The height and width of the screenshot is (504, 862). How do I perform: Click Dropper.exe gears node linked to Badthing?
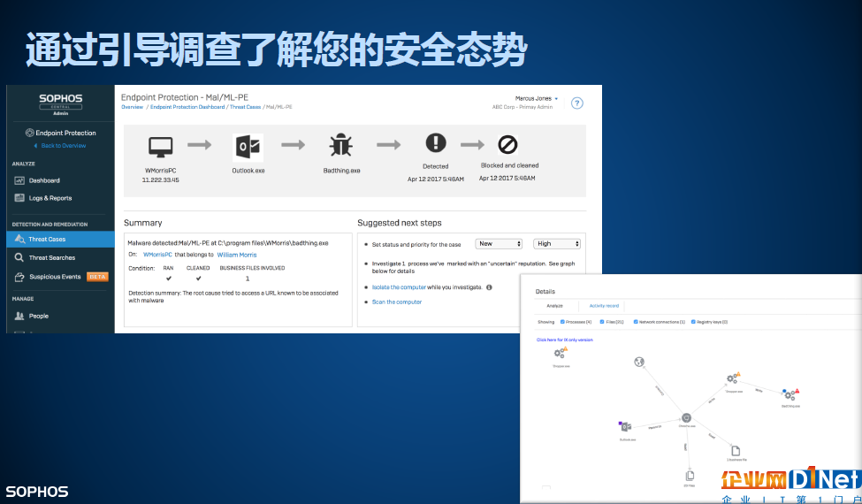[x=733, y=378]
